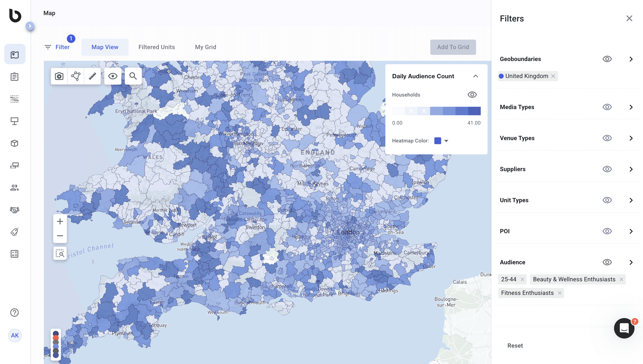This screenshot has width=643, height=364.
Task: Click the map zoom in plus button
Action: point(60,221)
